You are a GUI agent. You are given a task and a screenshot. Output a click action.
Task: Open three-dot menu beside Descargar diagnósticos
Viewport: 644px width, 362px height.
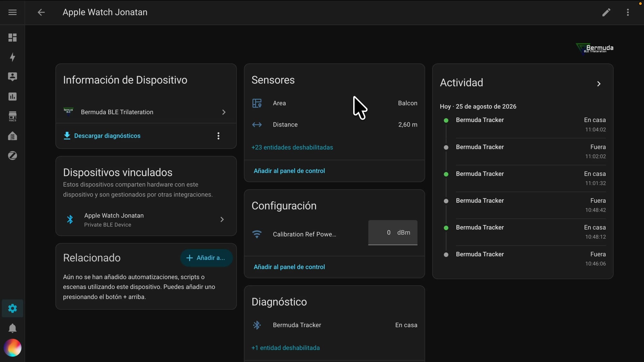coord(218,136)
